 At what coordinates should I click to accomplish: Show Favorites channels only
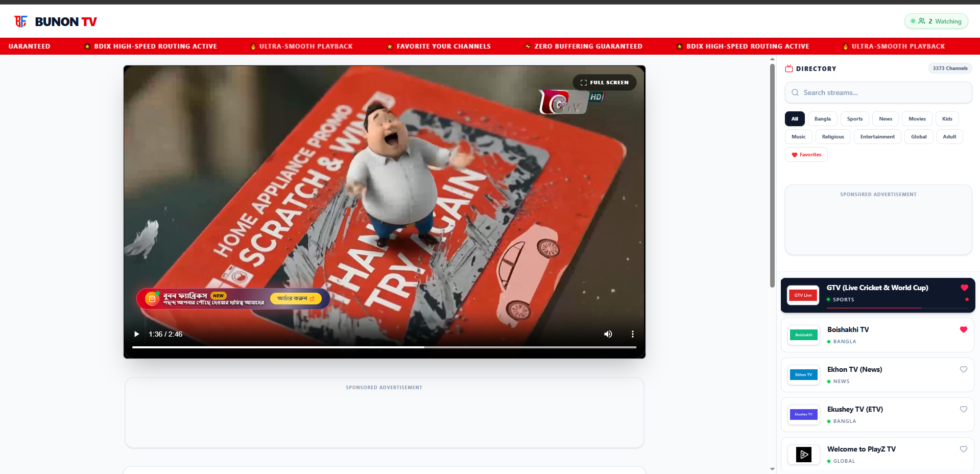click(806, 154)
